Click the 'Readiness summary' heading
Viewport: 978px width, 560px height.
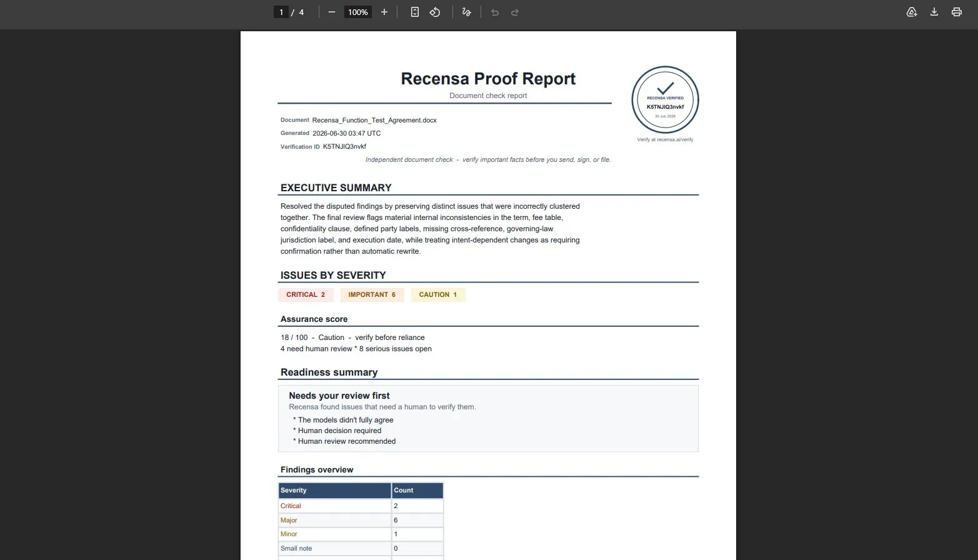[329, 372]
